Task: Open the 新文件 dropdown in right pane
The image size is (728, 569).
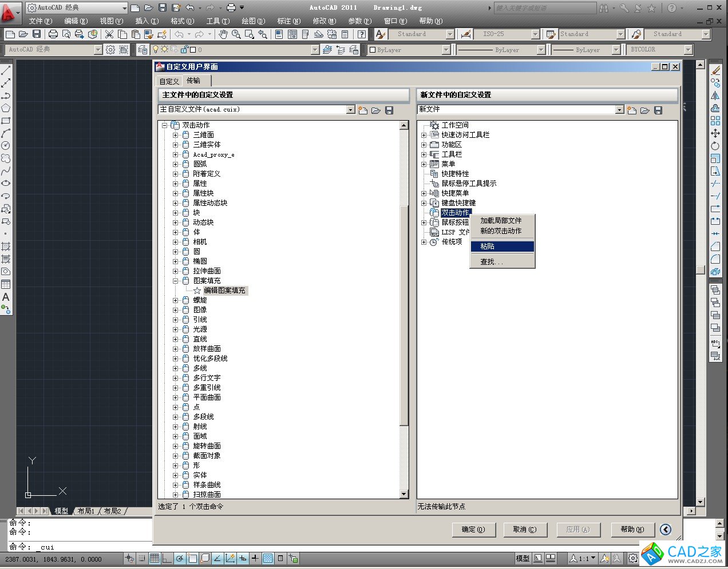Action: coord(619,110)
